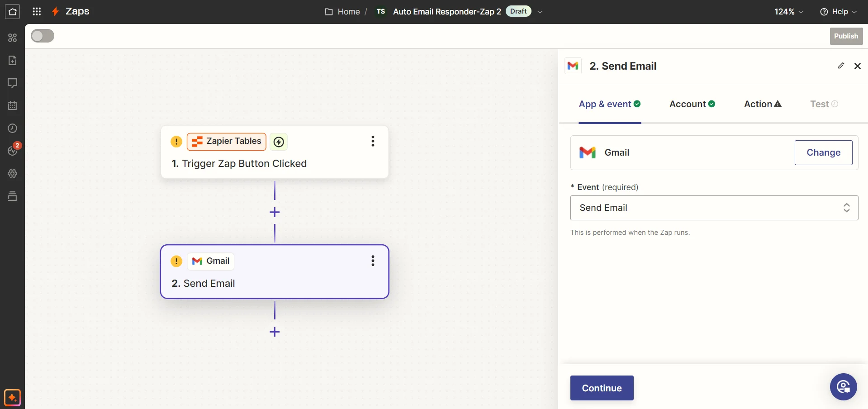
Task: Close the Send Email side panel
Action: (x=858, y=66)
